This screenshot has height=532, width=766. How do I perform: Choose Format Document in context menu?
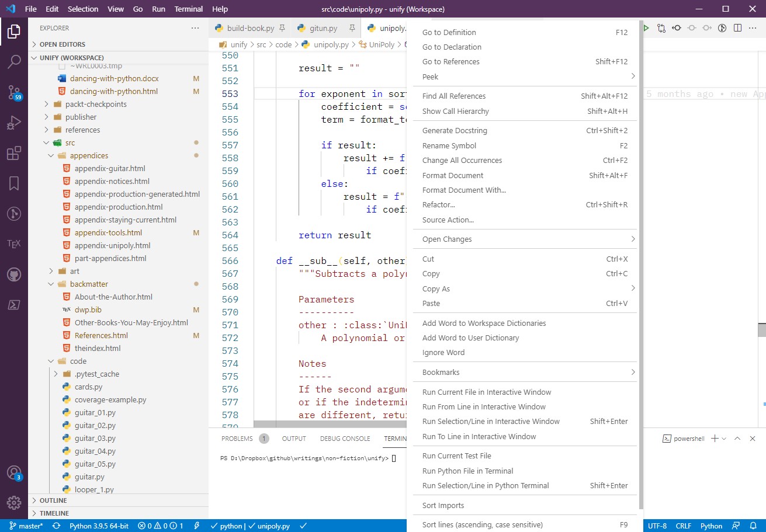(x=526, y=175)
